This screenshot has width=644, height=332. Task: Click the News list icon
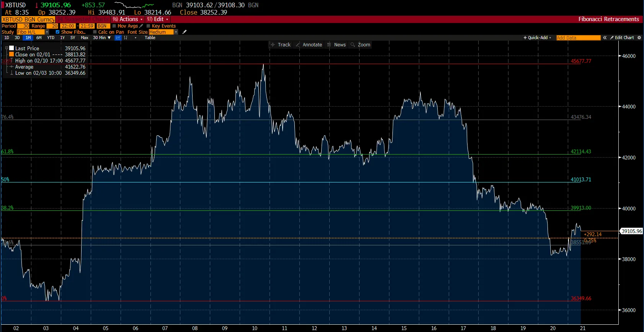click(x=329, y=45)
